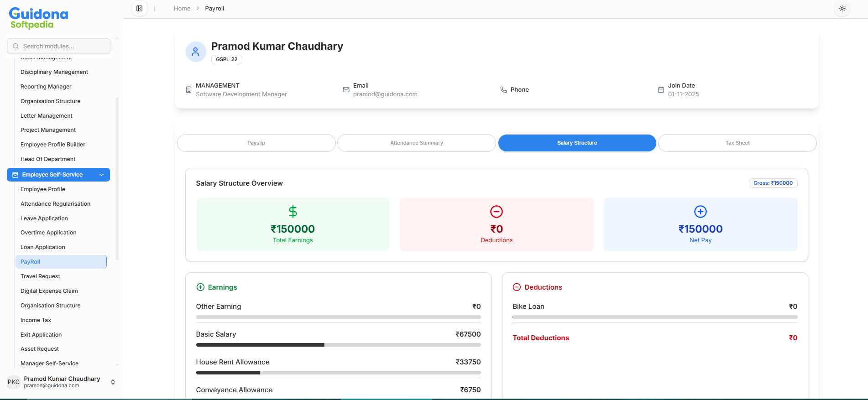Image resolution: width=868 pixels, height=400 pixels.
Task: Select the Tax Sheet tab
Action: pos(737,143)
